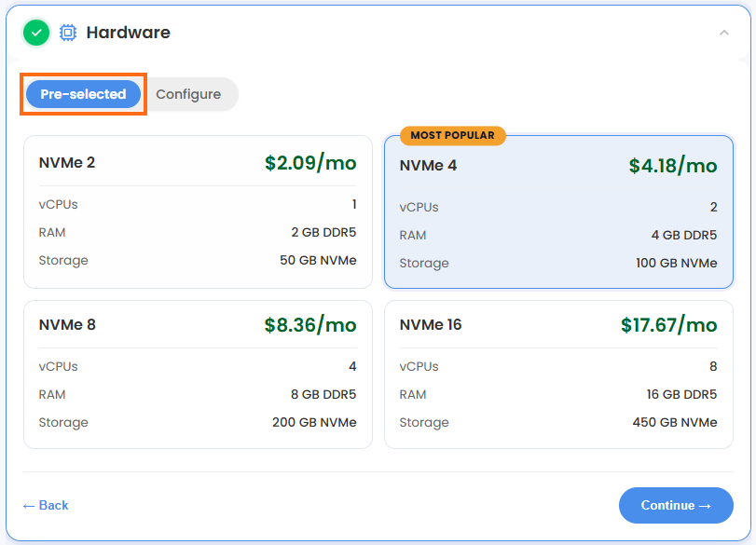Click the Continue button
This screenshot has height=545, width=756.
676,505
